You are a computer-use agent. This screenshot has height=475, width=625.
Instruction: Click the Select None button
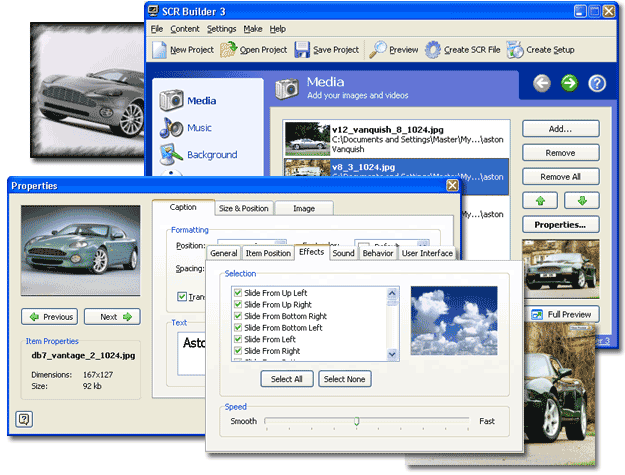point(345,379)
